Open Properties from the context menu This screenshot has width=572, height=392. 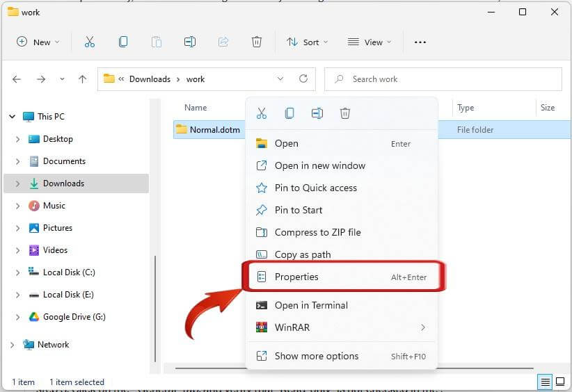[x=342, y=277]
